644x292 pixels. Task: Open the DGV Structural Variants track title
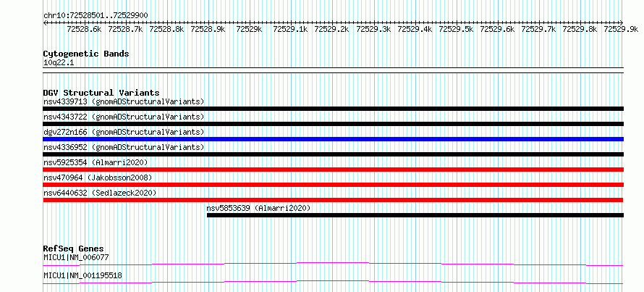[x=101, y=93]
